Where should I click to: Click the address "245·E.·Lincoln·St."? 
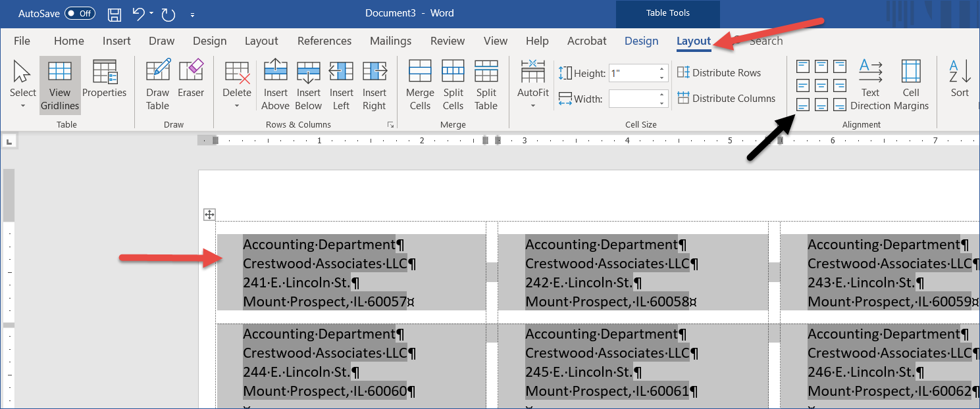click(x=579, y=372)
